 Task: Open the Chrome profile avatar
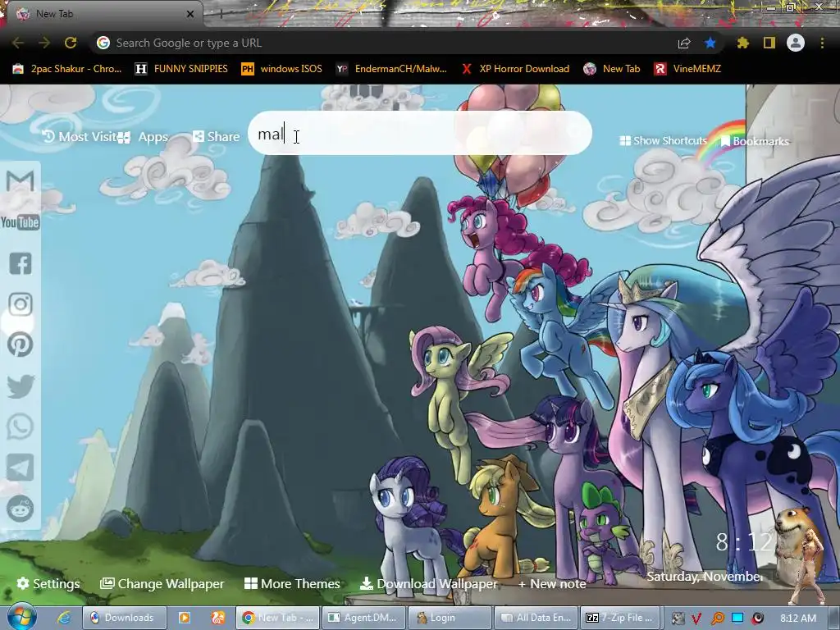796,43
